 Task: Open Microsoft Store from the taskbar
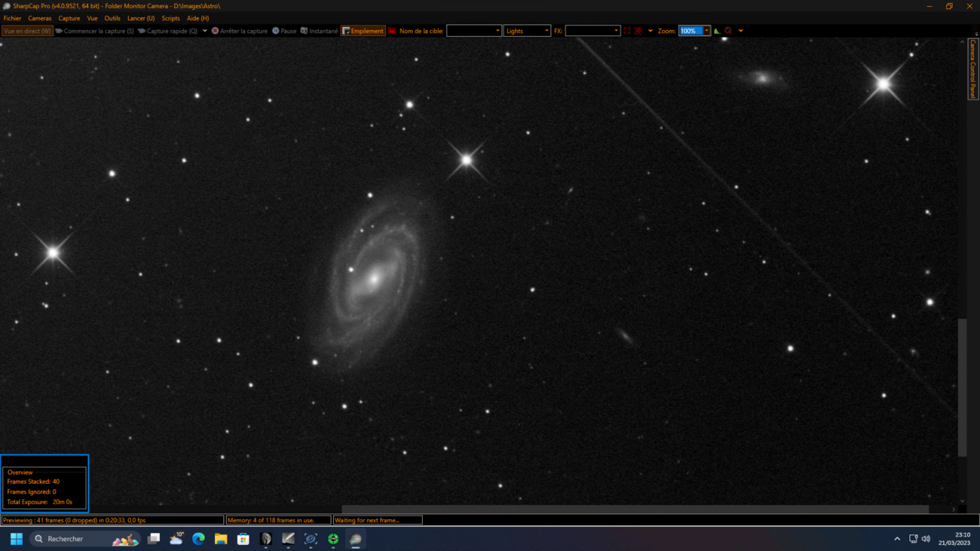[x=243, y=539]
